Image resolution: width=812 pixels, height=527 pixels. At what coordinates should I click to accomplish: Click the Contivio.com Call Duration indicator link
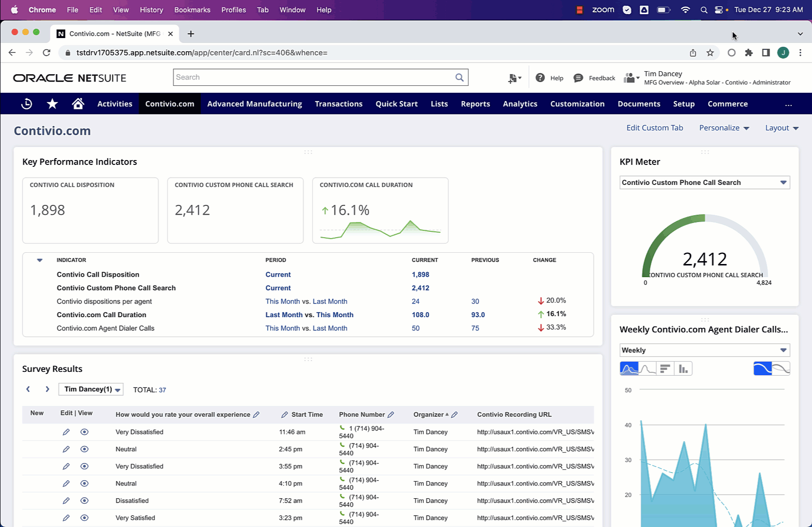[x=101, y=315]
